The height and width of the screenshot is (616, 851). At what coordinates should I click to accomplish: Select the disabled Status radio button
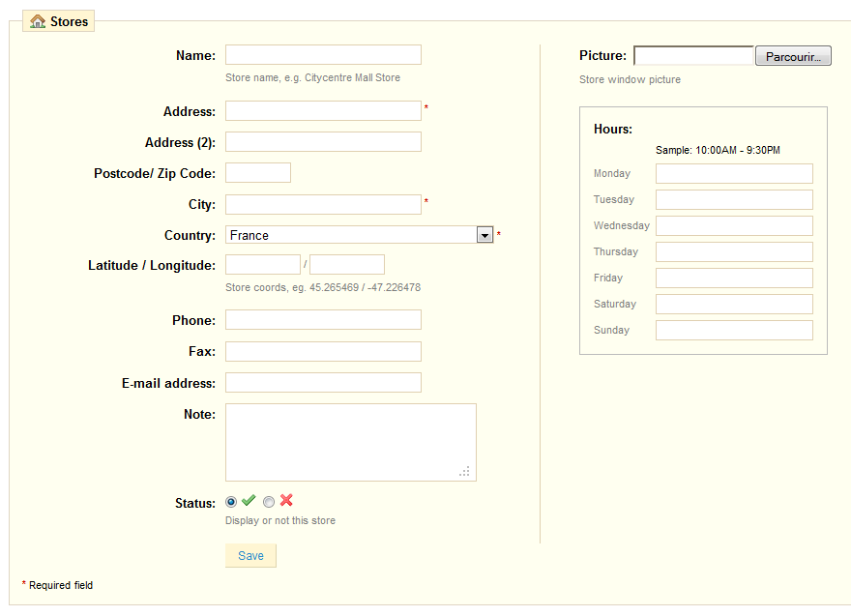[x=269, y=502]
